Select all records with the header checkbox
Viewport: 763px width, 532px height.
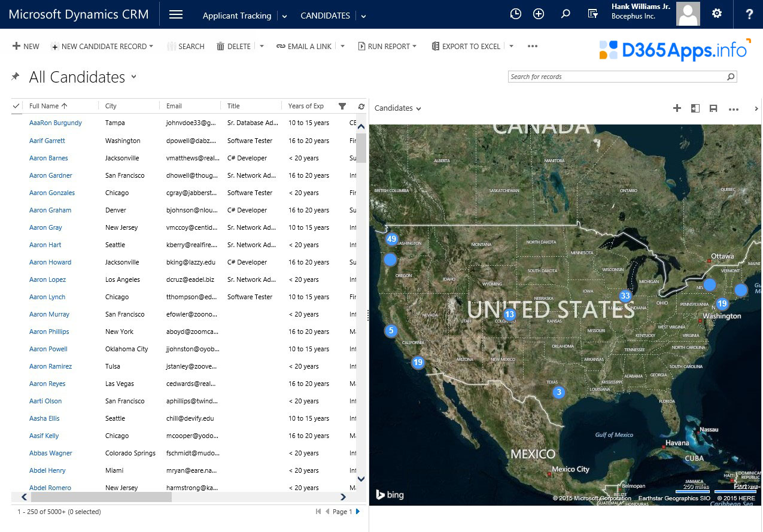(x=16, y=106)
